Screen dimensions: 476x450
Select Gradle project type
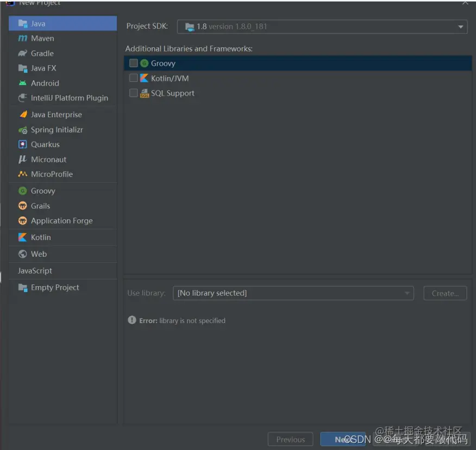[x=63, y=53]
